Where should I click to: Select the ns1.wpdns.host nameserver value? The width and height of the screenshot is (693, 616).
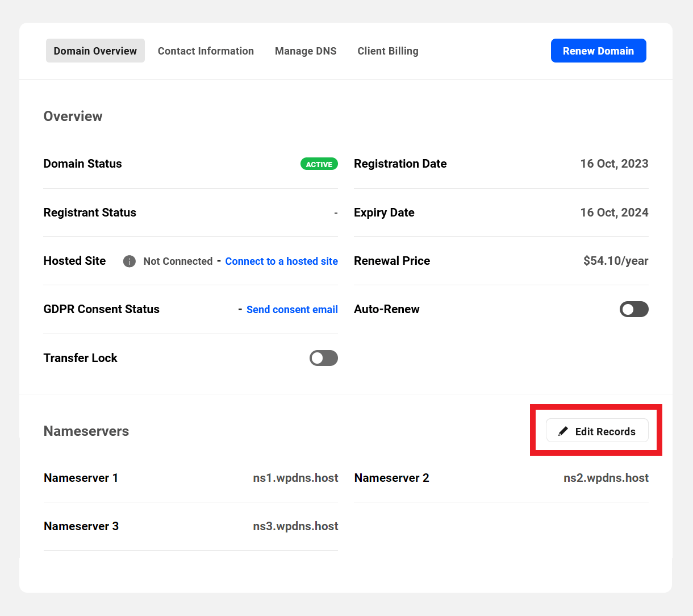pos(295,478)
